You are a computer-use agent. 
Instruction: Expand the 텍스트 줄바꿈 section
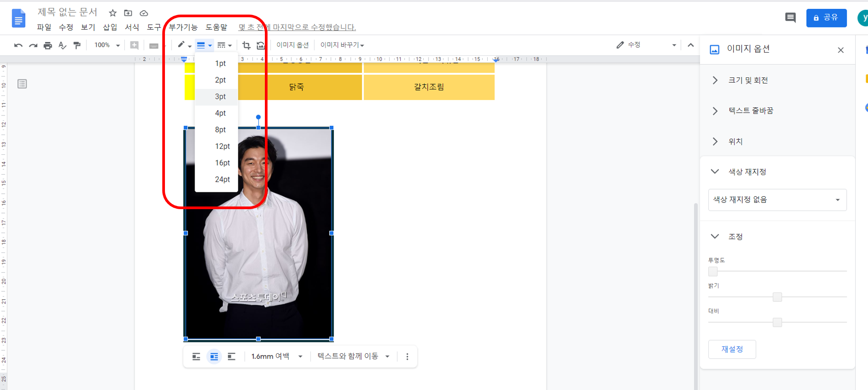click(777, 111)
